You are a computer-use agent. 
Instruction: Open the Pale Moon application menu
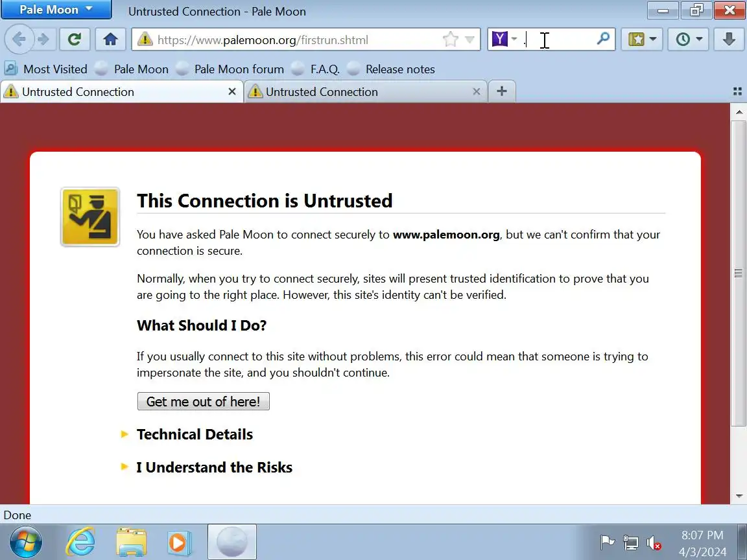click(x=56, y=10)
